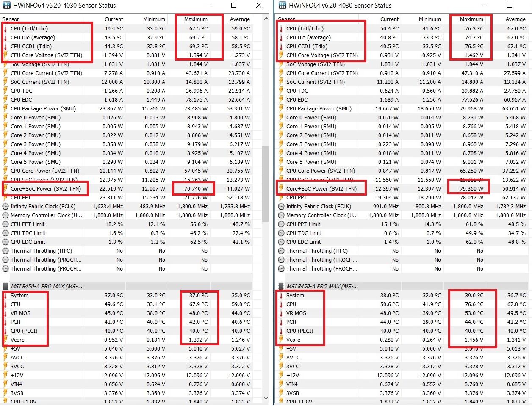Click lightning icon of Core 0 Power in left window

point(6,118)
